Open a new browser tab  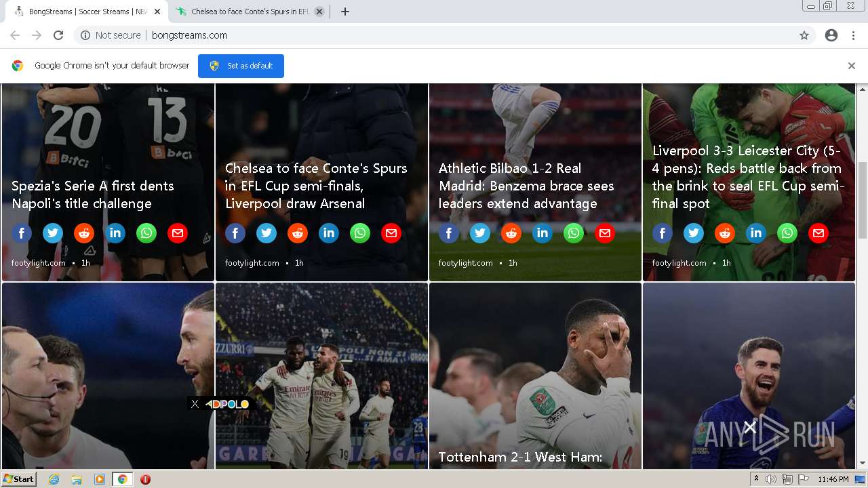344,12
